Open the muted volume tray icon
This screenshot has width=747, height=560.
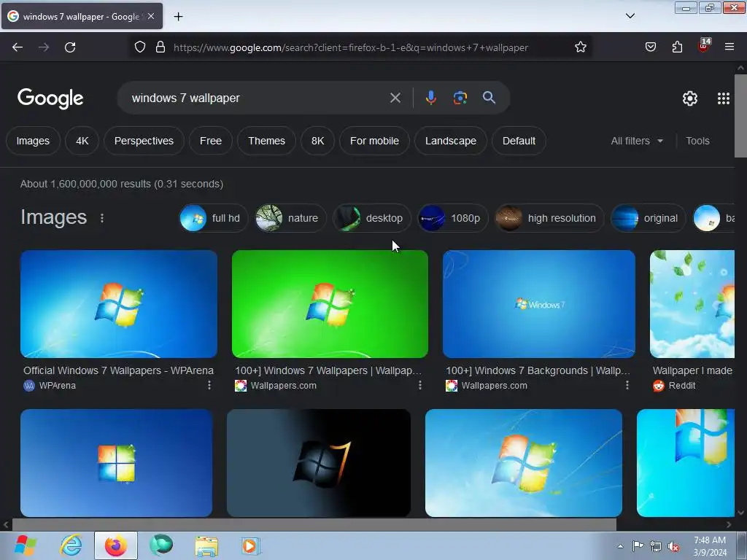673,546
